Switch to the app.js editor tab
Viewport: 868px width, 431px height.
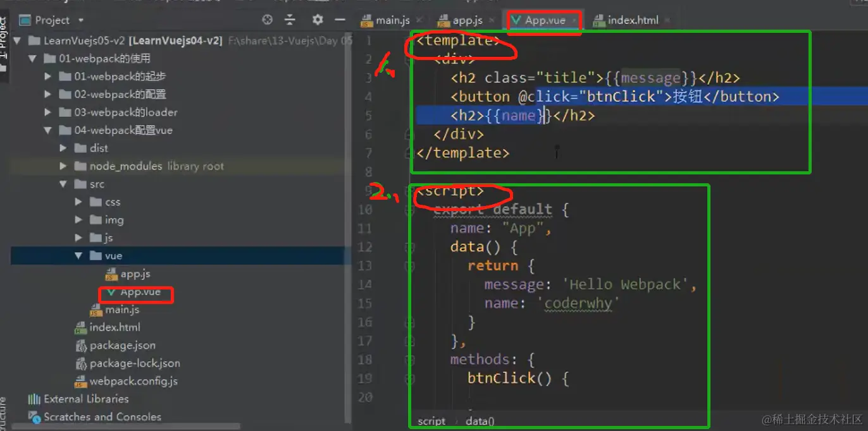(468, 21)
